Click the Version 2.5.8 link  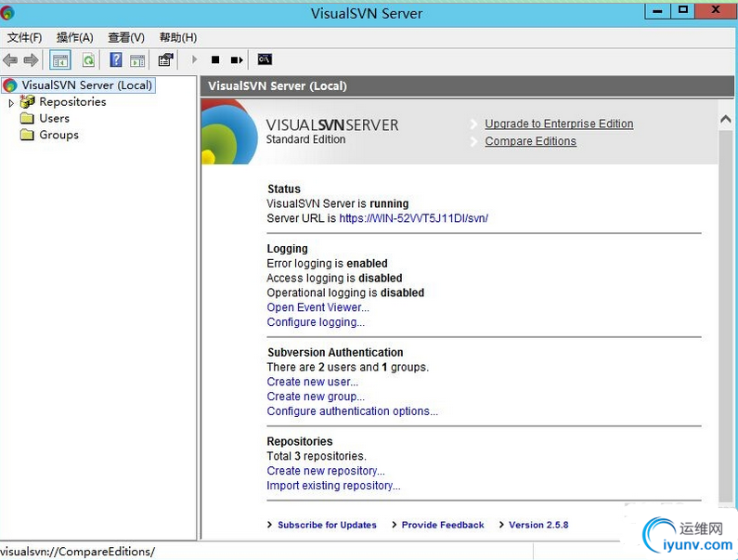[538, 525]
